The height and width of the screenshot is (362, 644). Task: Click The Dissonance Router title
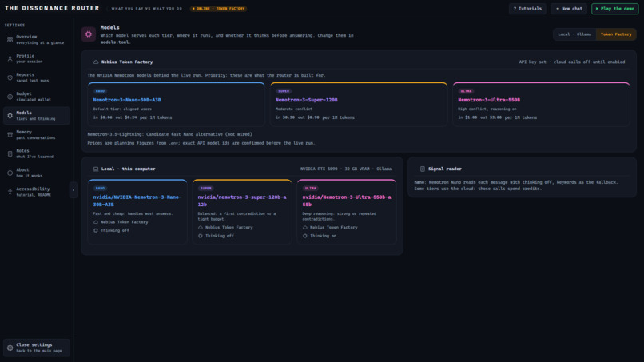52,8
